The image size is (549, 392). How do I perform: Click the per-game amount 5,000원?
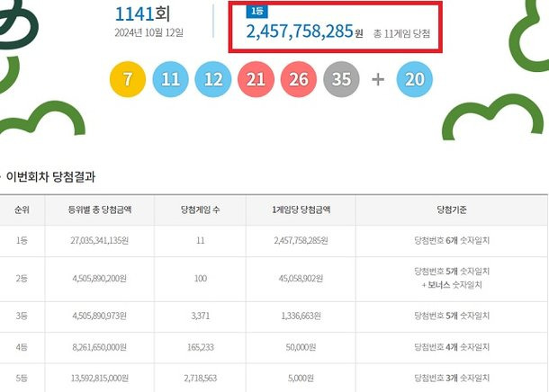301,379
